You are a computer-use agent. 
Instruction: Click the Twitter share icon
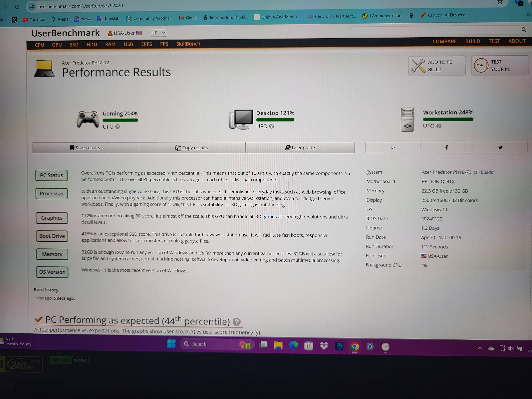click(500, 147)
